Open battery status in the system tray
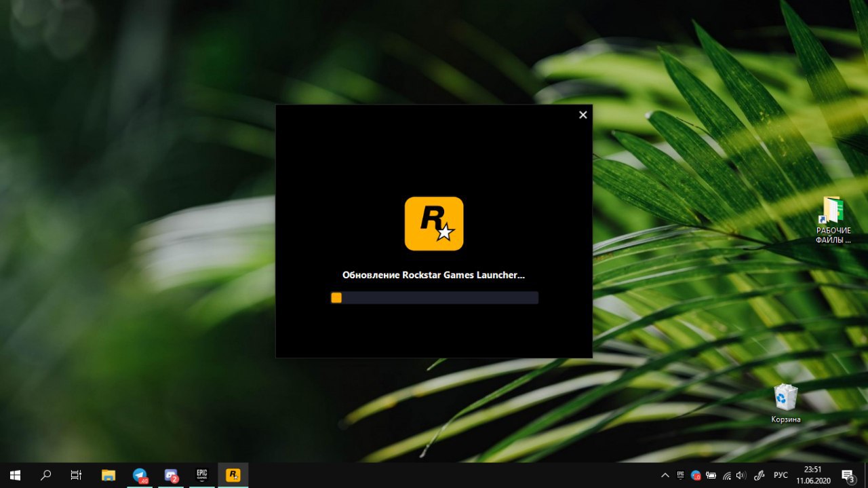 (711, 475)
